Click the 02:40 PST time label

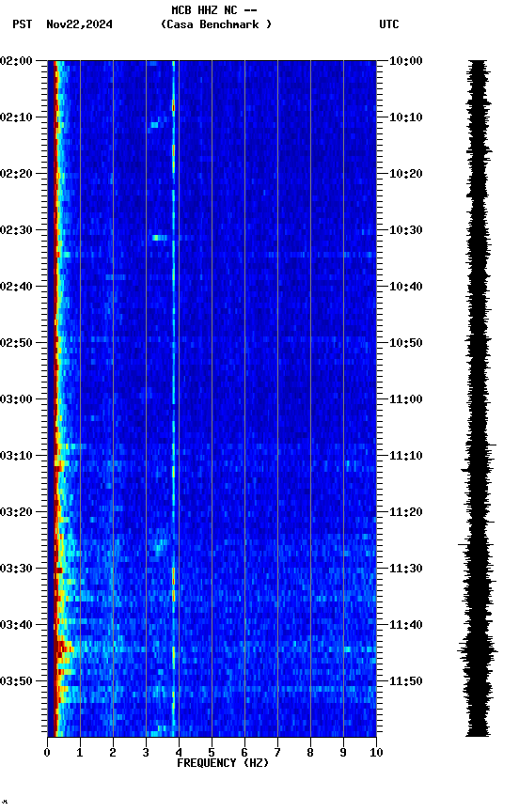16,287
